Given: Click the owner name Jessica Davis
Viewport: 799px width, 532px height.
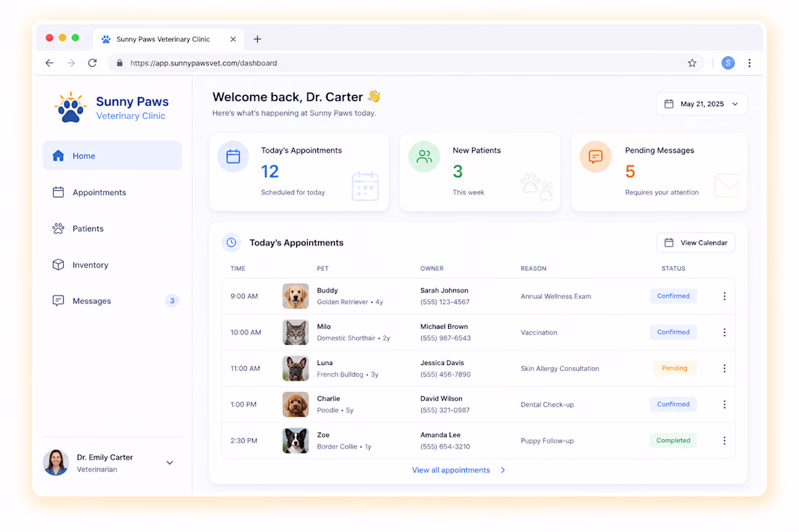Looking at the screenshot, I should click(x=442, y=363).
